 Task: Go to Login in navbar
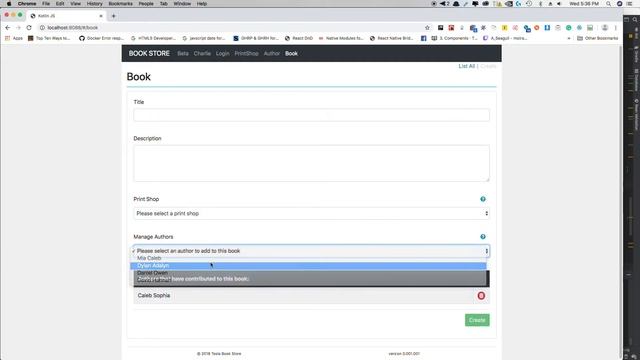[x=222, y=53]
